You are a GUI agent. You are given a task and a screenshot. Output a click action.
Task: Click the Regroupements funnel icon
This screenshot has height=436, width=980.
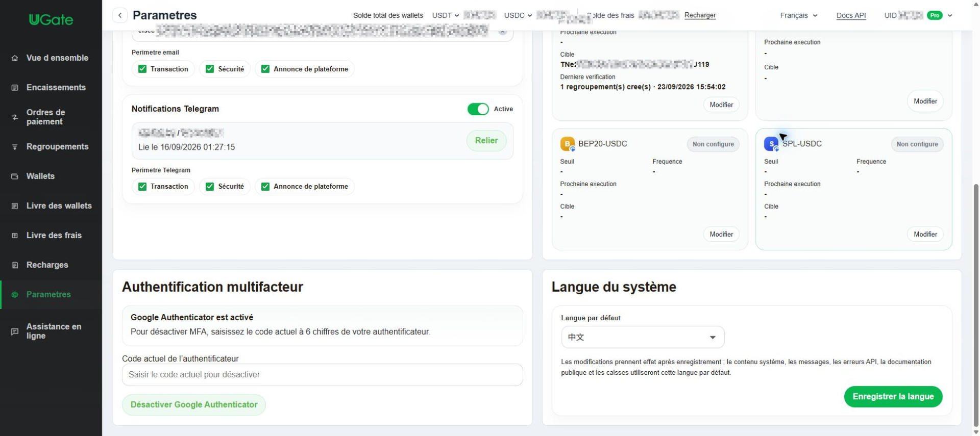point(15,147)
